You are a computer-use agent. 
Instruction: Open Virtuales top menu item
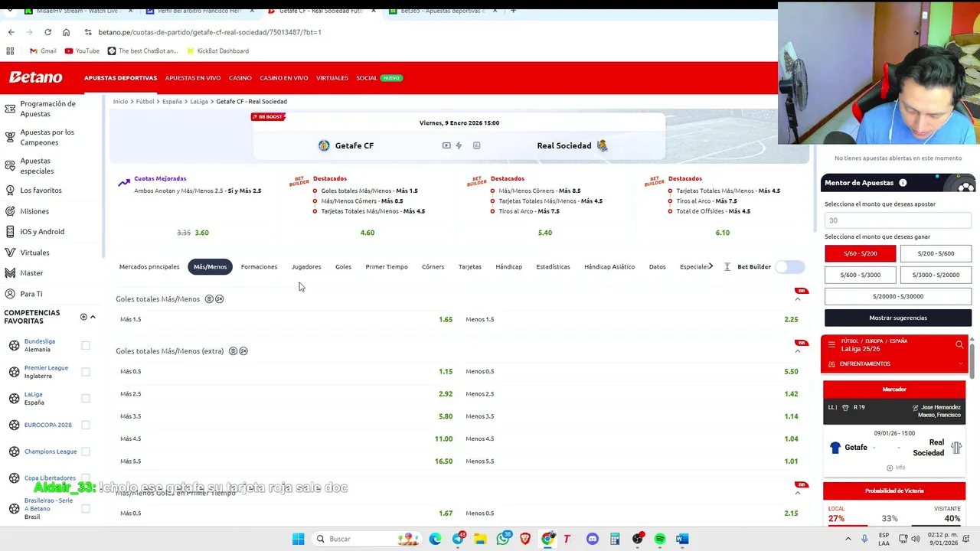click(332, 78)
